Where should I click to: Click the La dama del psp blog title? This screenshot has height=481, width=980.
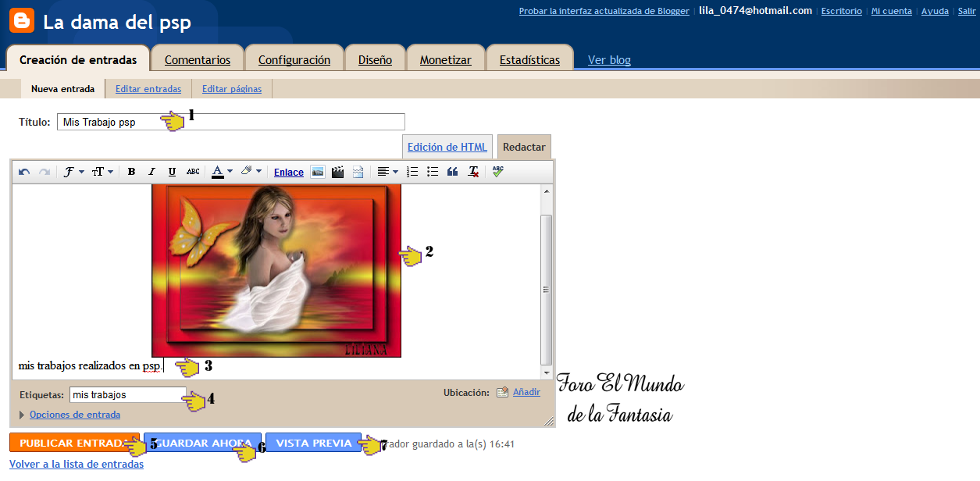point(117,23)
